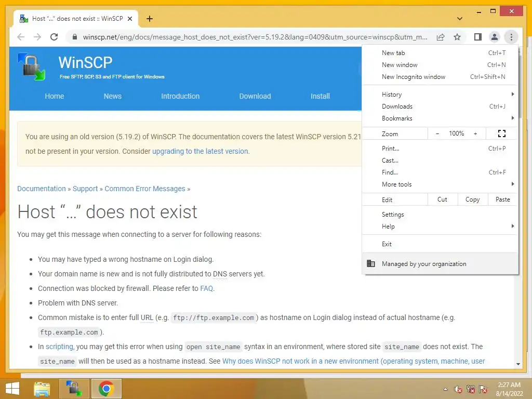
Task: Click Paste in the Edit row
Action: click(x=503, y=199)
